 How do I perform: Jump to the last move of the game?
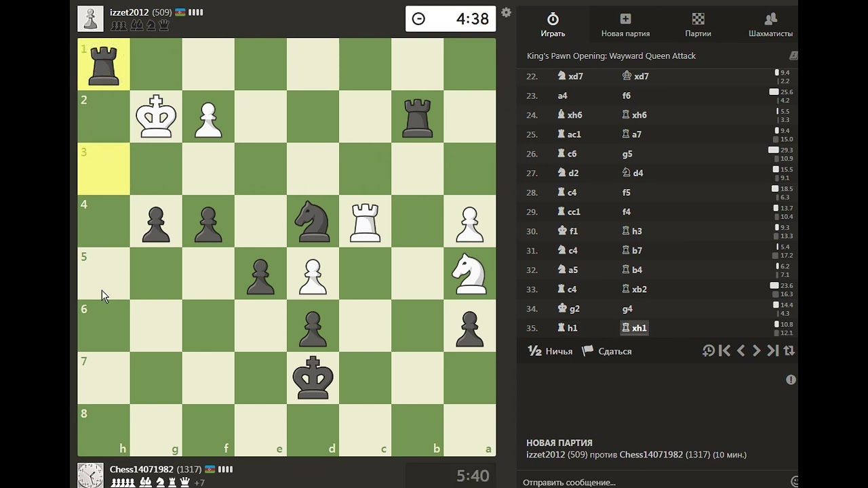(x=773, y=350)
